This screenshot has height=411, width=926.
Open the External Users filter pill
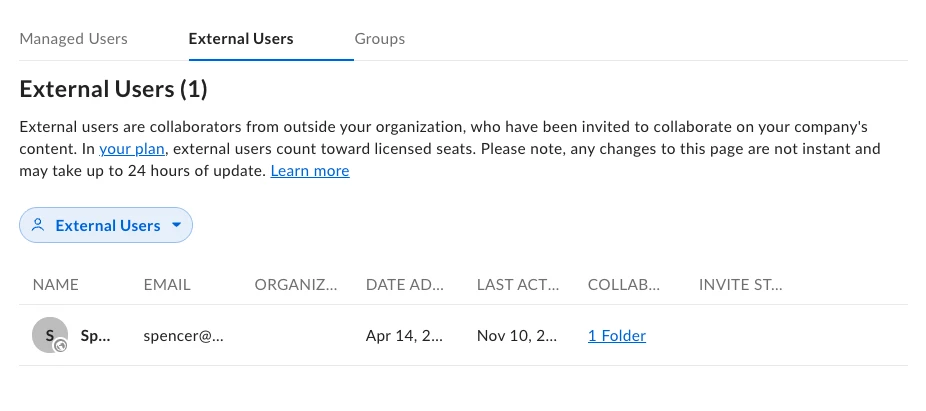click(x=106, y=225)
